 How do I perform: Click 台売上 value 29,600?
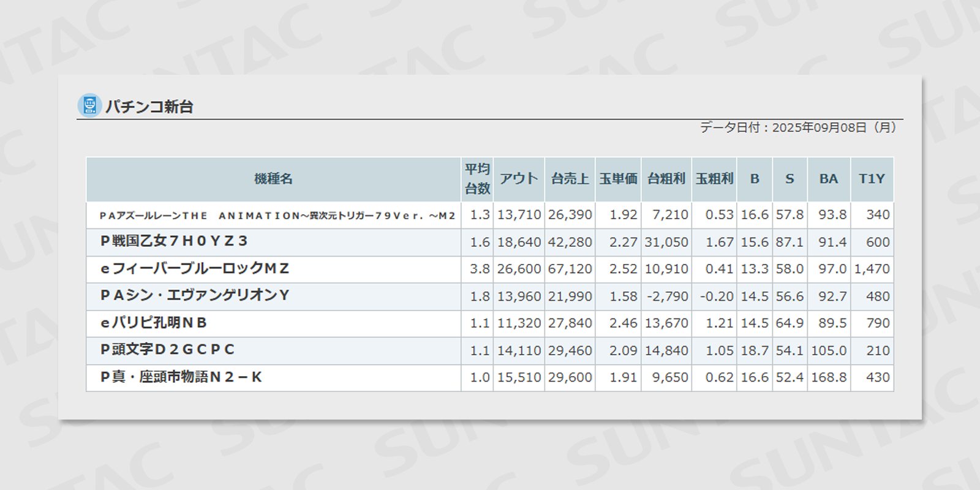[x=570, y=377]
